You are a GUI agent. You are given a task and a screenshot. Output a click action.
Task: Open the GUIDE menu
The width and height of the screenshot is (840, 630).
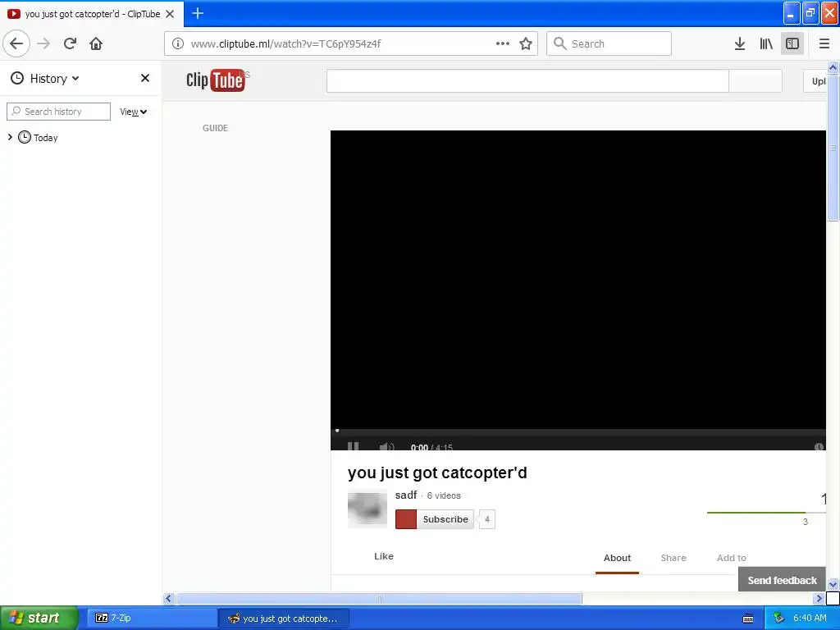(x=215, y=128)
